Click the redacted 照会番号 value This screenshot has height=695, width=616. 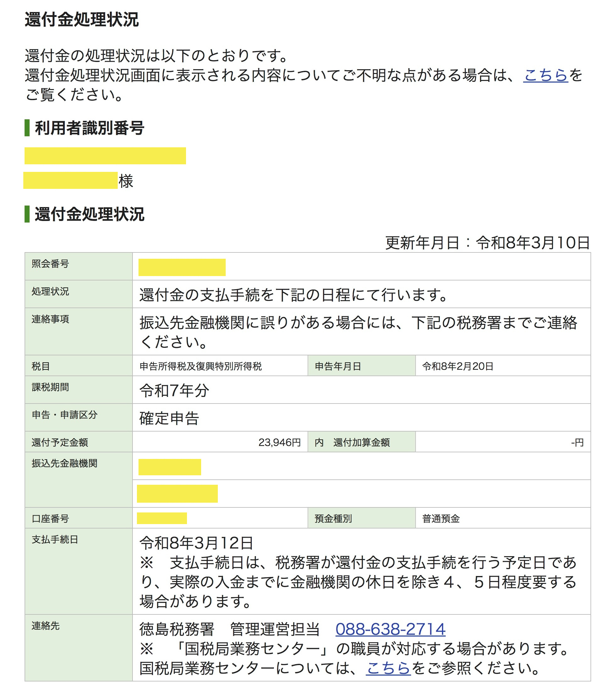[182, 267]
